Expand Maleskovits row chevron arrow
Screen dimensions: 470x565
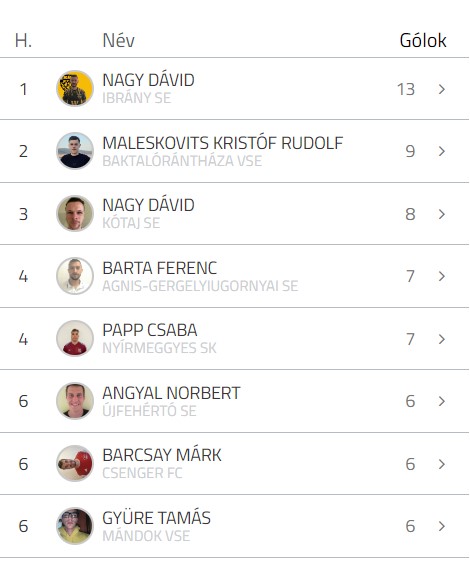(x=442, y=151)
